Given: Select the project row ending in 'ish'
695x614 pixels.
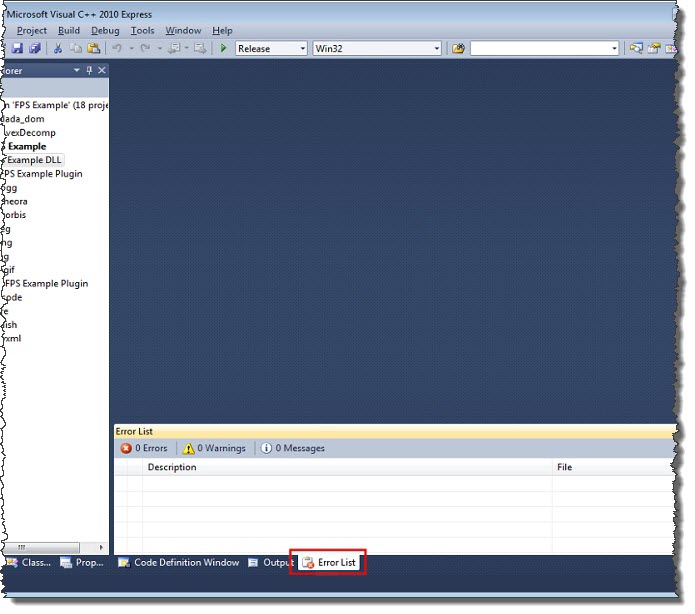Looking at the screenshot, I should point(10,325).
